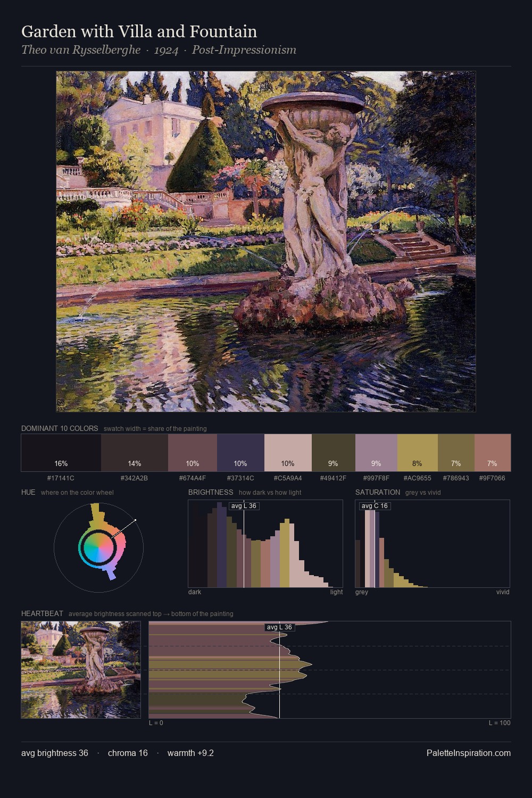
Task: Click the 'L = 0' axis label
Action: tap(156, 723)
